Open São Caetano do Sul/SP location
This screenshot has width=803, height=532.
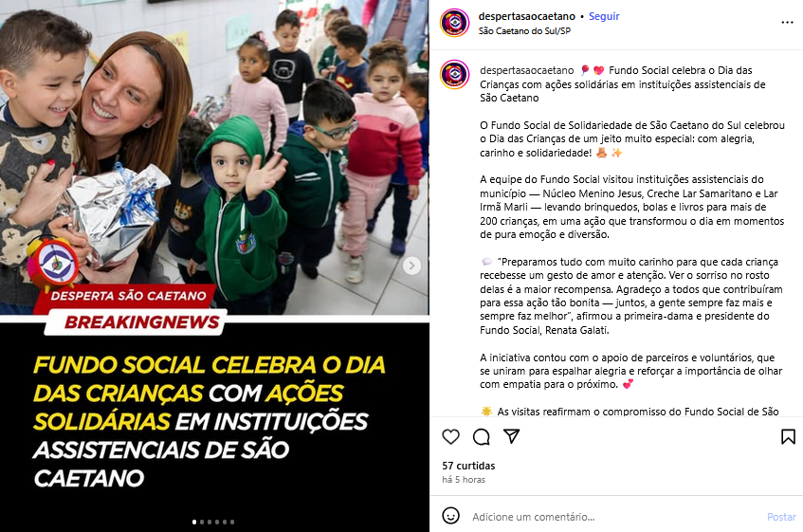pyautogui.click(x=524, y=31)
